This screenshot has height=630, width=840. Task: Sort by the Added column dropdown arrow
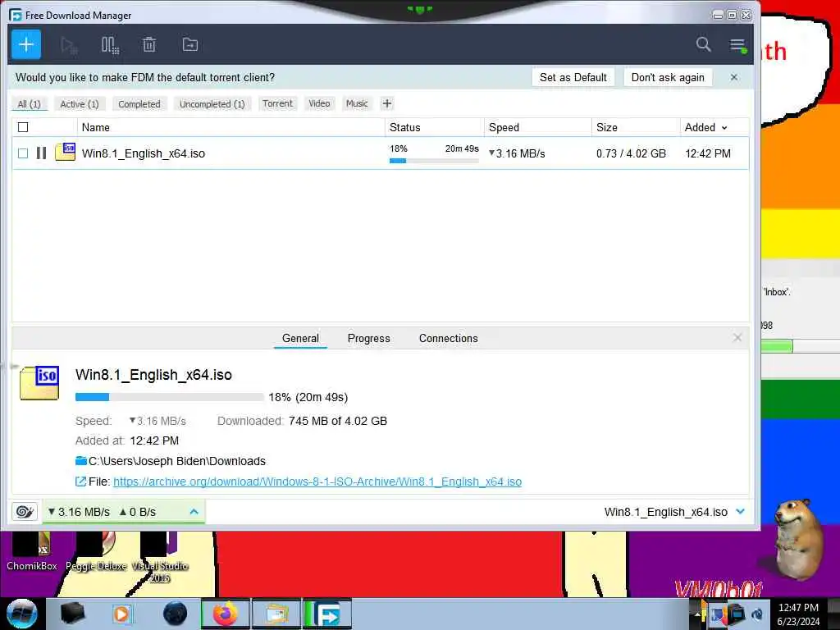724,127
